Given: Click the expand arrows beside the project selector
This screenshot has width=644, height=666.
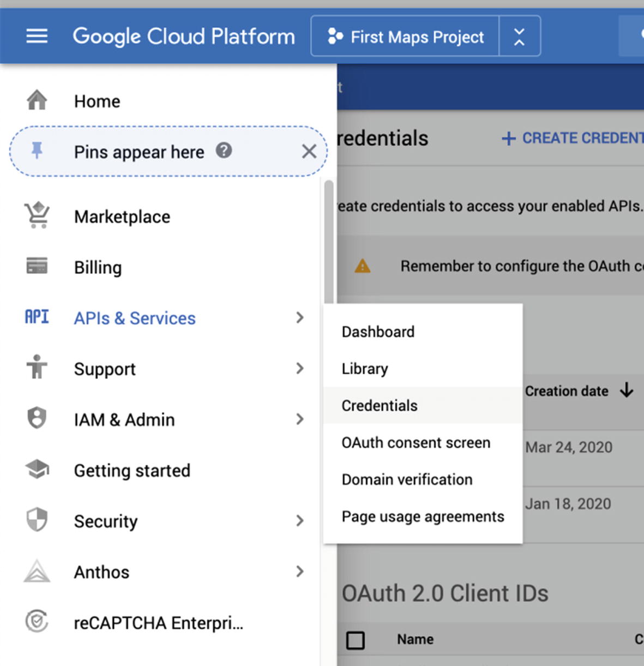Looking at the screenshot, I should click(x=520, y=37).
